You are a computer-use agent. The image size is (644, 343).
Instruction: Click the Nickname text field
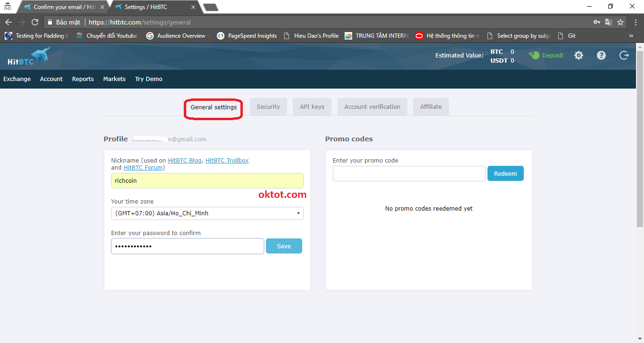coord(207,181)
